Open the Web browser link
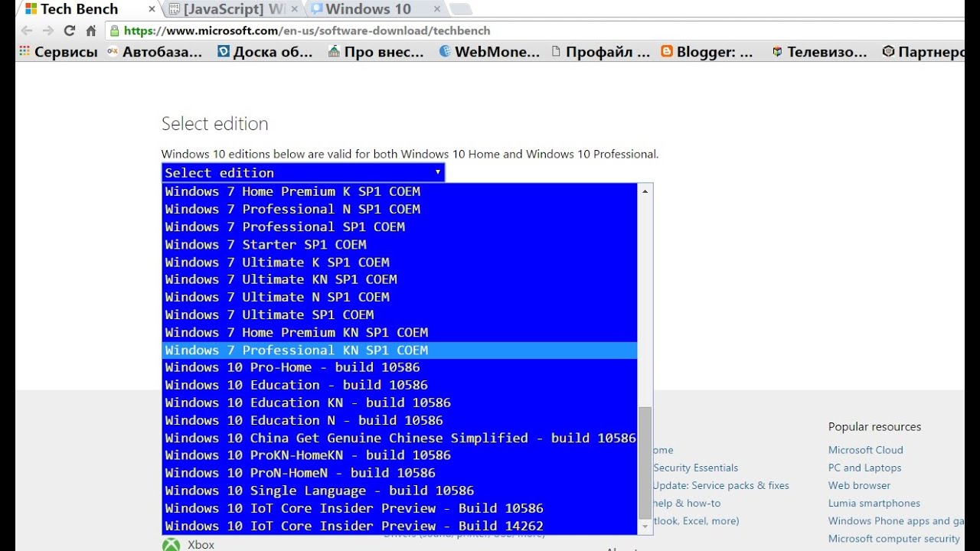 (859, 485)
